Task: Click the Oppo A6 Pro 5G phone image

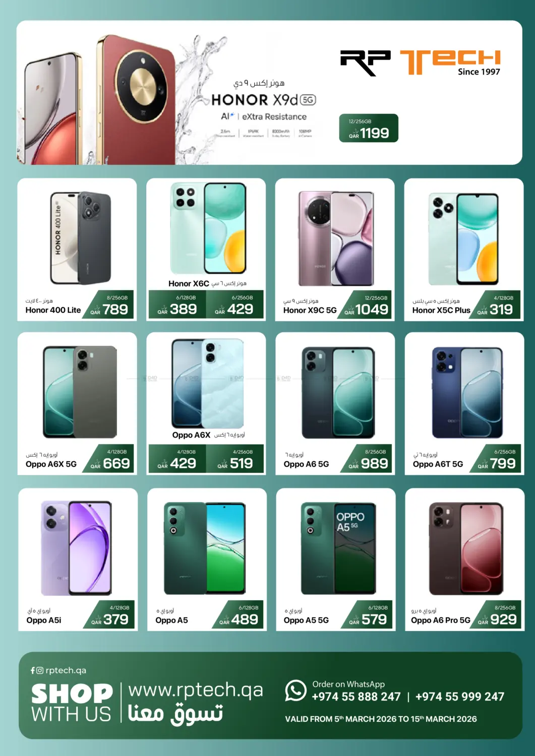Action: pyautogui.click(x=466, y=548)
